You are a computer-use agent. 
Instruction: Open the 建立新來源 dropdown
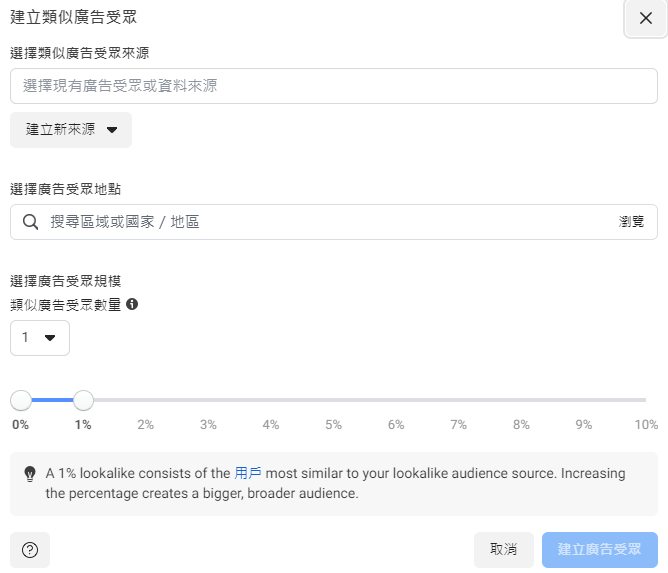[71, 130]
